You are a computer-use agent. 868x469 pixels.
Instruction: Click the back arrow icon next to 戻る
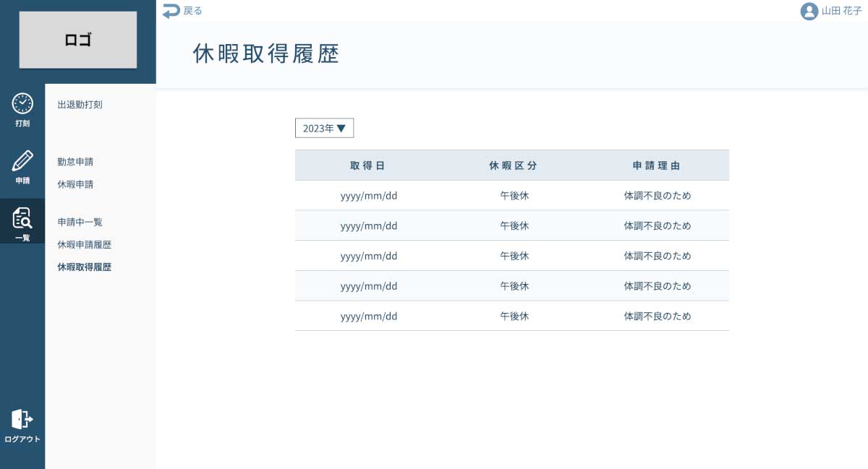[x=171, y=10]
